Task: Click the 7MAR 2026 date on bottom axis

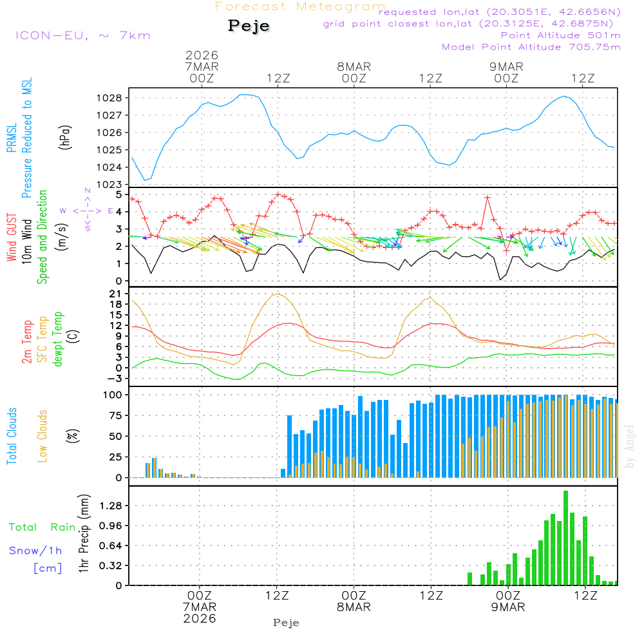Action: pos(200,612)
